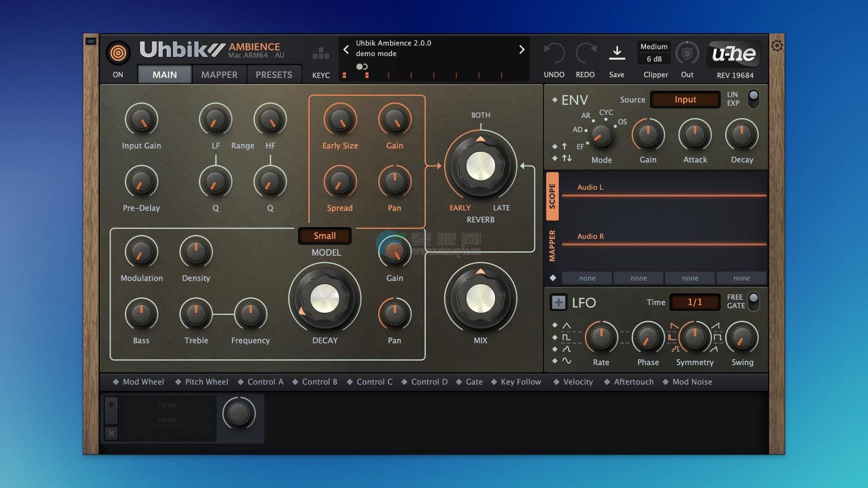Open the LFO Time 1/1 selector

click(x=694, y=302)
